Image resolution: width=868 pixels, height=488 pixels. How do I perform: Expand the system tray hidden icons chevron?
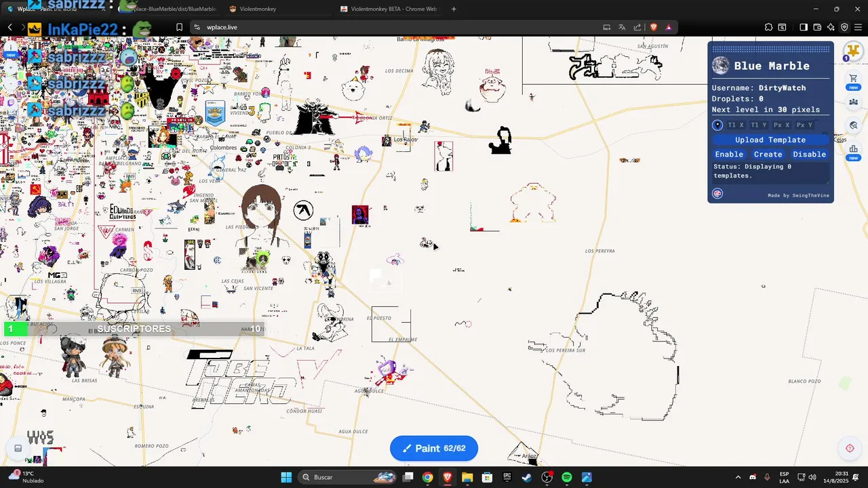pos(738,477)
